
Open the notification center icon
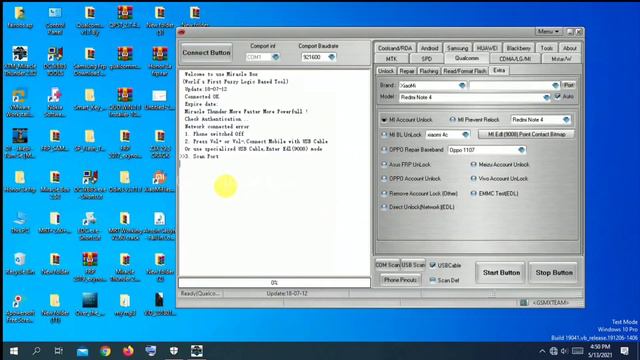(x=624, y=351)
